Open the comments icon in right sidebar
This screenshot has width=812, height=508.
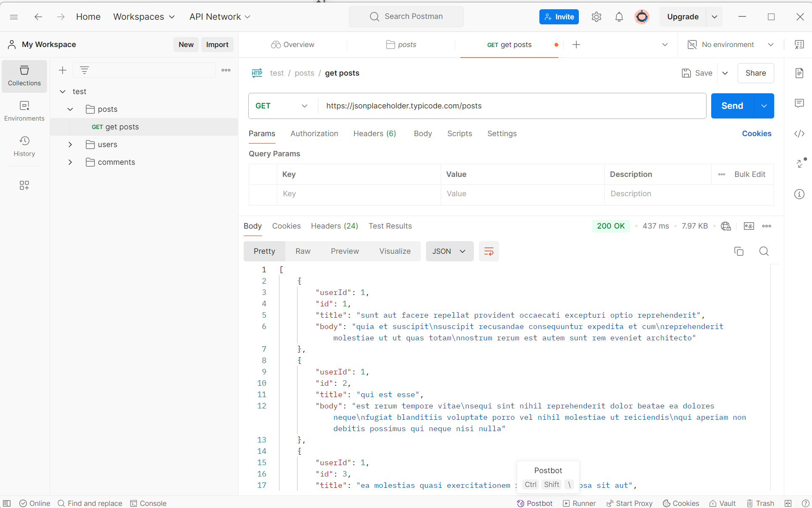(799, 103)
